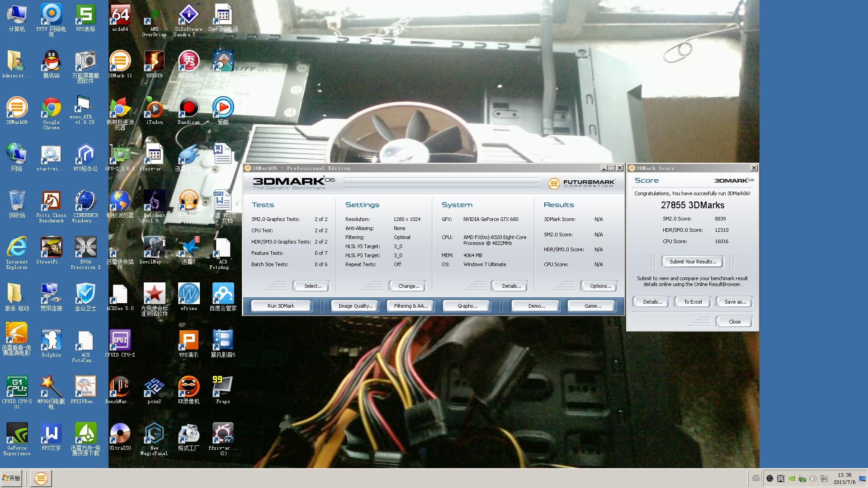
Task: Click SM2.0 Score value 8839
Action: (720, 219)
